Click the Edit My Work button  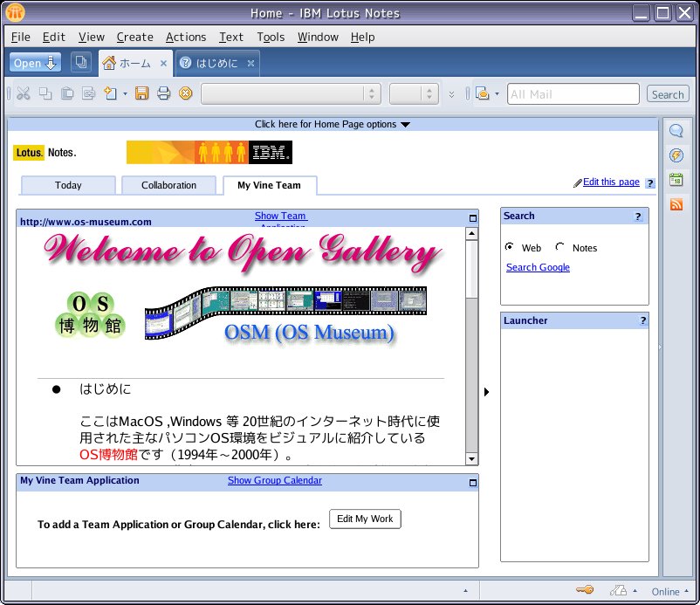point(365,519)
